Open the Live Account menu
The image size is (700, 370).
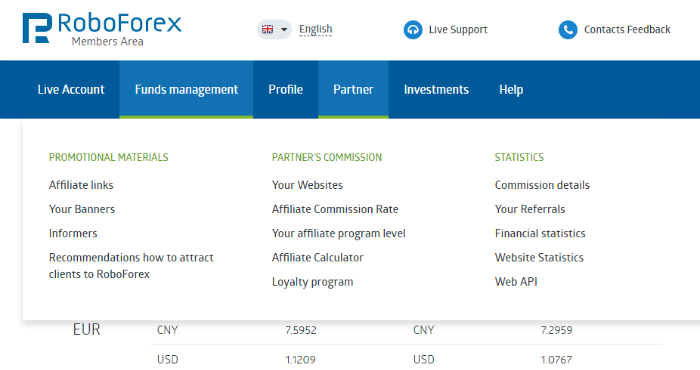tap(71, 89)
